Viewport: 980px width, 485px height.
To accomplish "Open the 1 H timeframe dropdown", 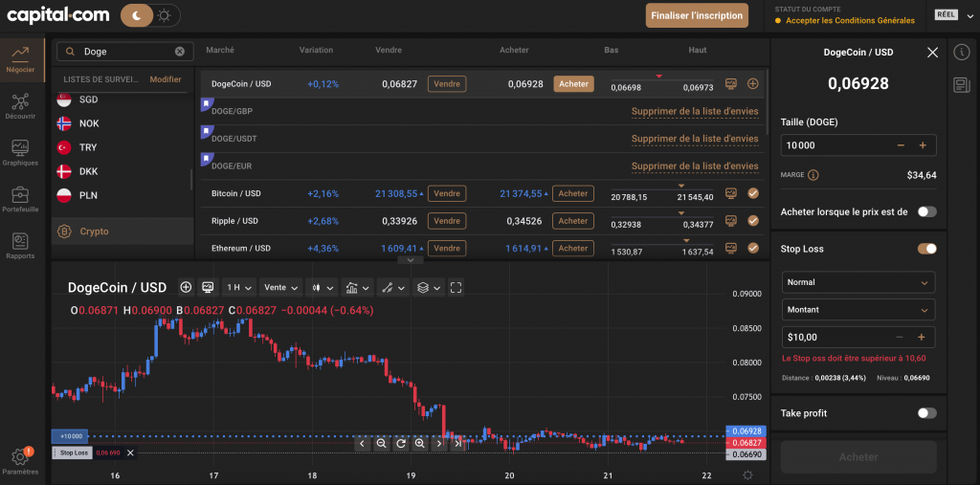I will click(x=238, y=288).
